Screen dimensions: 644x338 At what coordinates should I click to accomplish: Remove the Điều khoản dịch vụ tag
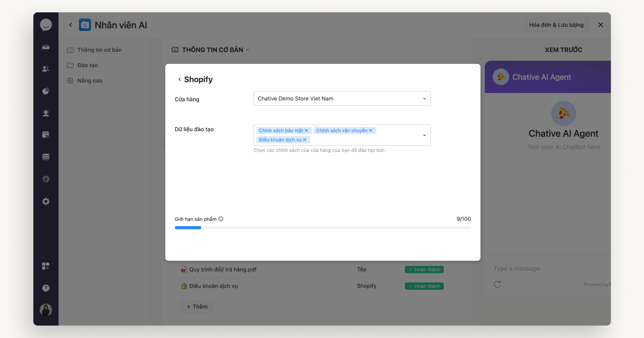tap(305, 140)
